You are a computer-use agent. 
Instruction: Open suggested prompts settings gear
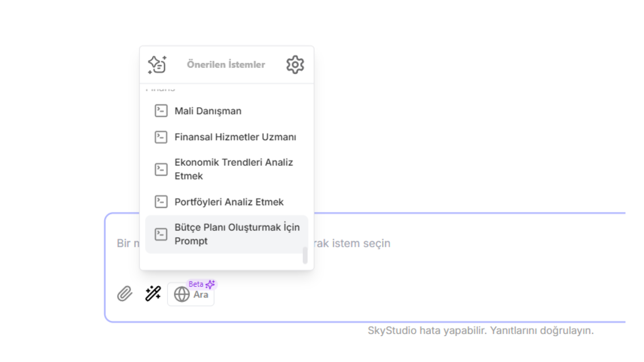[x=295, y=64]
